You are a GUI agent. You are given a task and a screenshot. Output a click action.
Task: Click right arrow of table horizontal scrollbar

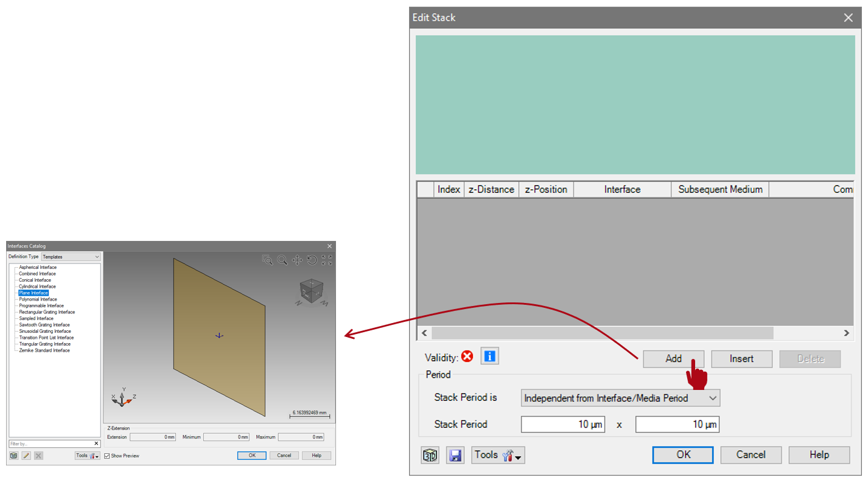(846, 333)
